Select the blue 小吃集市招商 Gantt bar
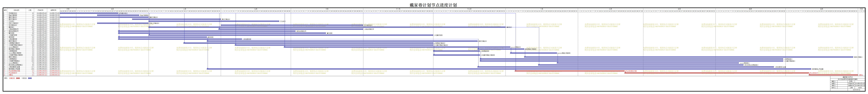Viewport: 868px width, 94px height. point(291,35)
